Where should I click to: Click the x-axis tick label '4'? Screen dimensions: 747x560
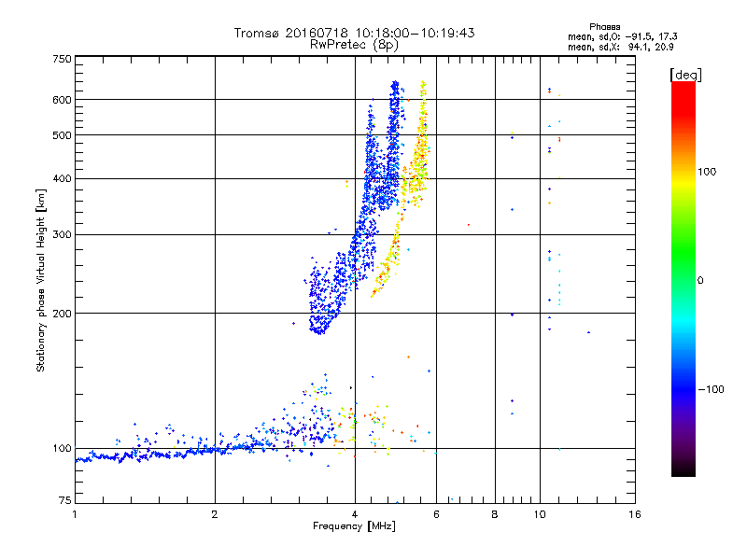(355, 514)
